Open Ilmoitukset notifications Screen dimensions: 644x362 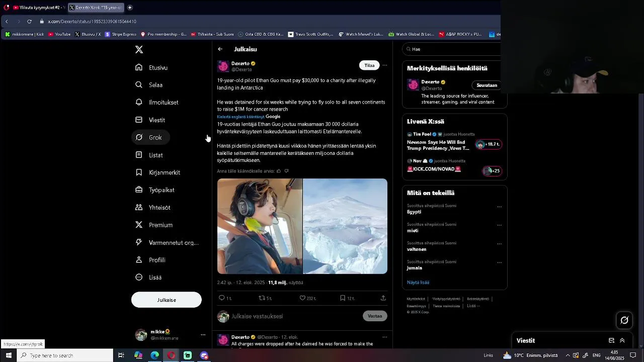(x=157, y=103)
